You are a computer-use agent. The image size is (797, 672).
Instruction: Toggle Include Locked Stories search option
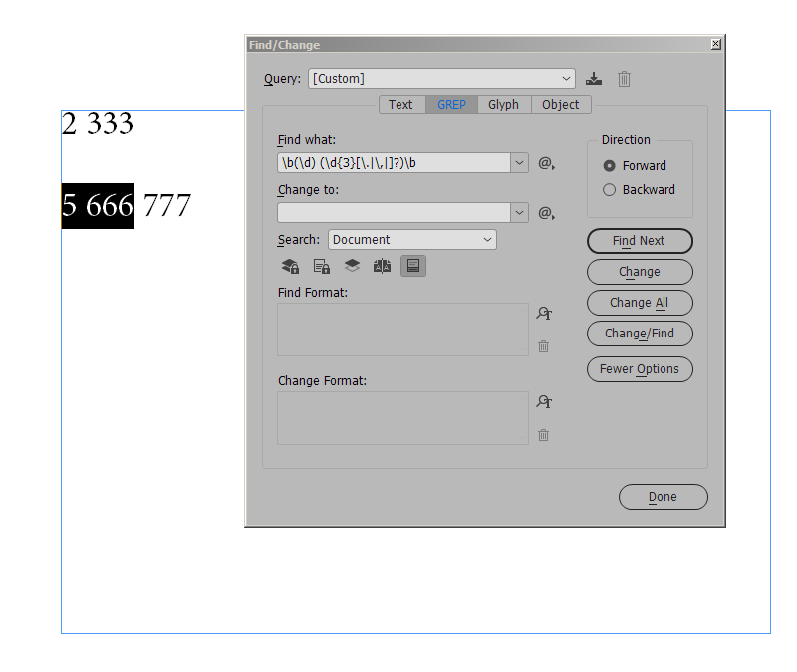point(321,266)
